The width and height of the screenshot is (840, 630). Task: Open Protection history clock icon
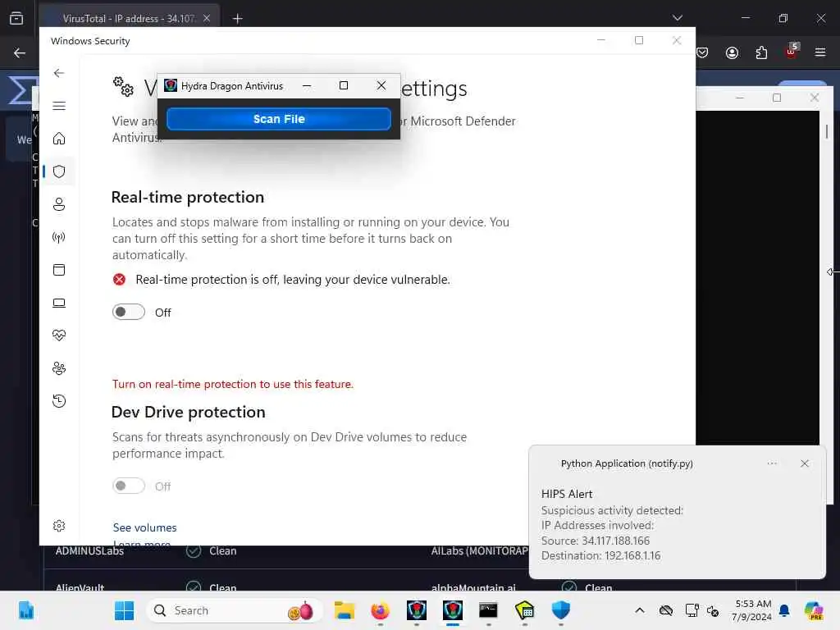tap(59, 401)
